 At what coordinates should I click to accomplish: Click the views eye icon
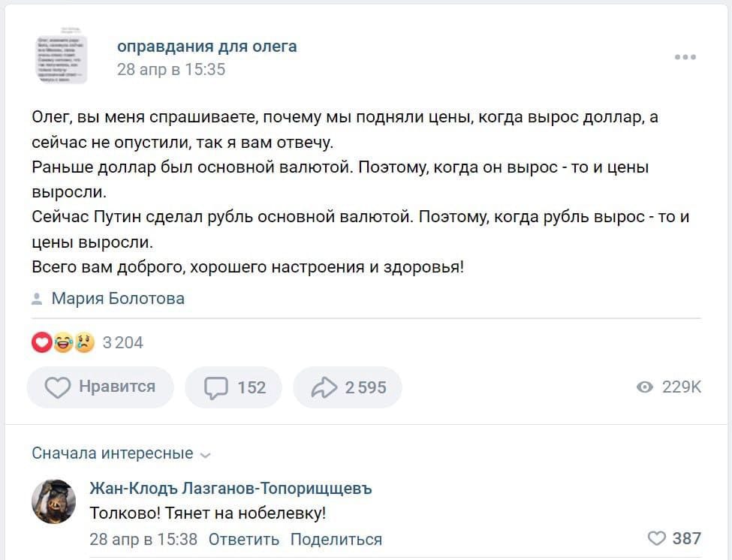(644, 387)
